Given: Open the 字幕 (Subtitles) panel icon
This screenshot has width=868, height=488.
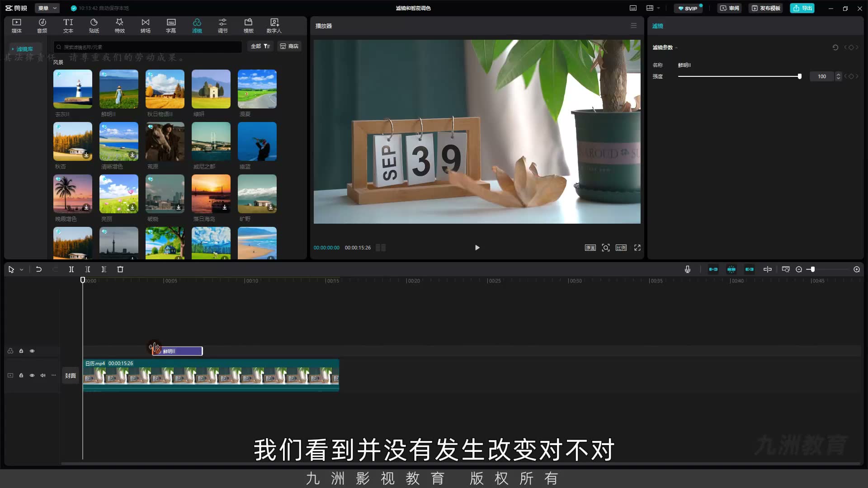Looking at the screenshot, I should pyautogui.click(x=171, y=26).
